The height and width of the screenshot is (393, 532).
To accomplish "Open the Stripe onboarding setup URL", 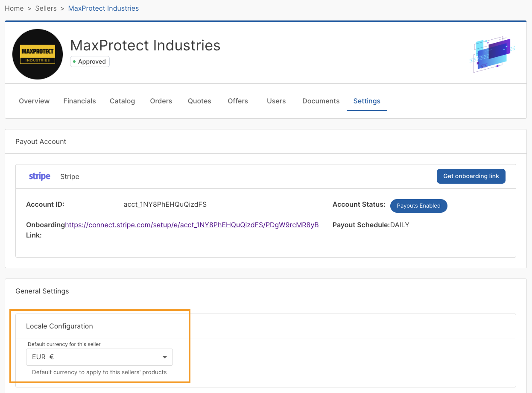I will pos(192,225).
